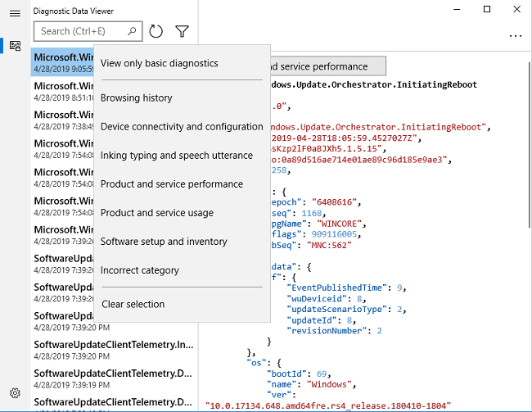Click the "WINCORE" value text
The height and width of the screenshot is (412, 532).
tap(340, 224)
